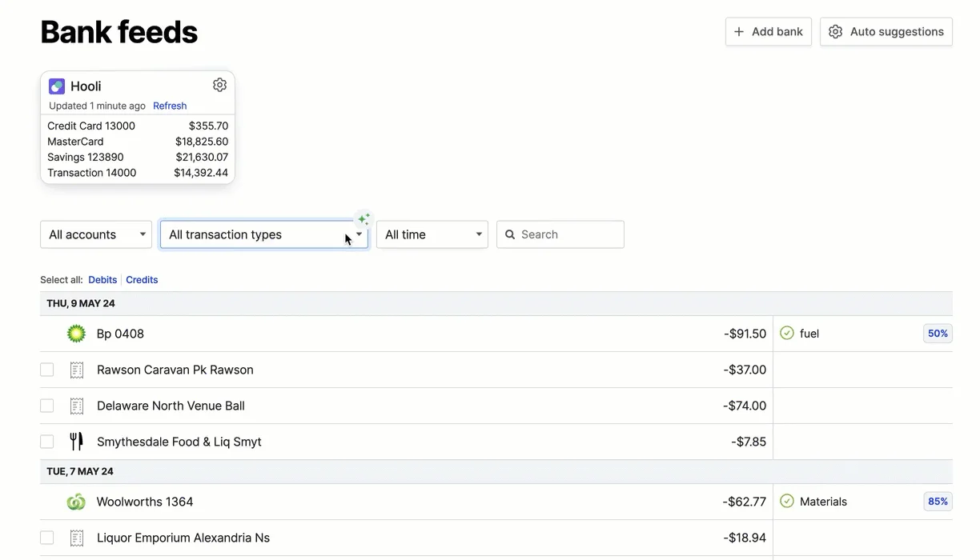Click the TUE, 7 MAY 24 date header
The image size is (980, 560).
coord(80,472)
